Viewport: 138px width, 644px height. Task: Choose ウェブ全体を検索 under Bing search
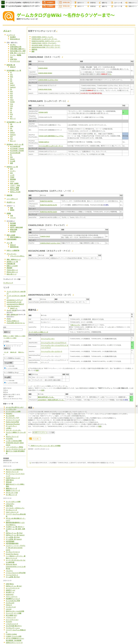point(5,380)
